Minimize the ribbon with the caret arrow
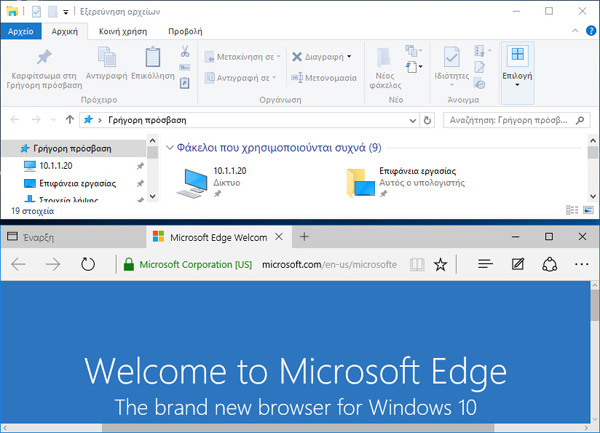This screenshot has height=433, width=600. (575, 31)
